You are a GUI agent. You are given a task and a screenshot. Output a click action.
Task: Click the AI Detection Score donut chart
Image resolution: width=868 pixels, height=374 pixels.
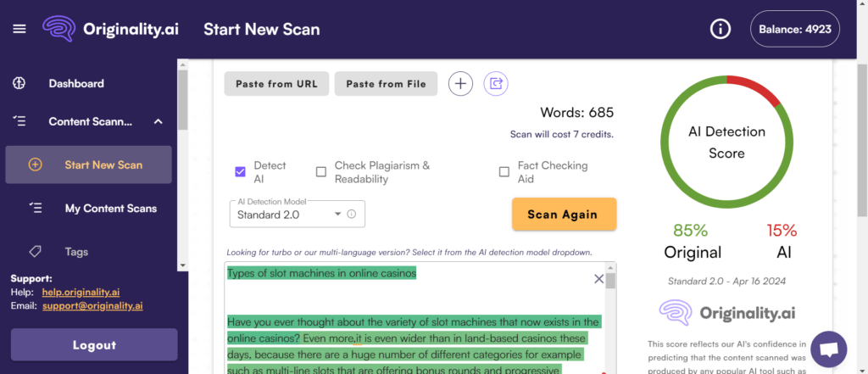[x=726, y=142]
